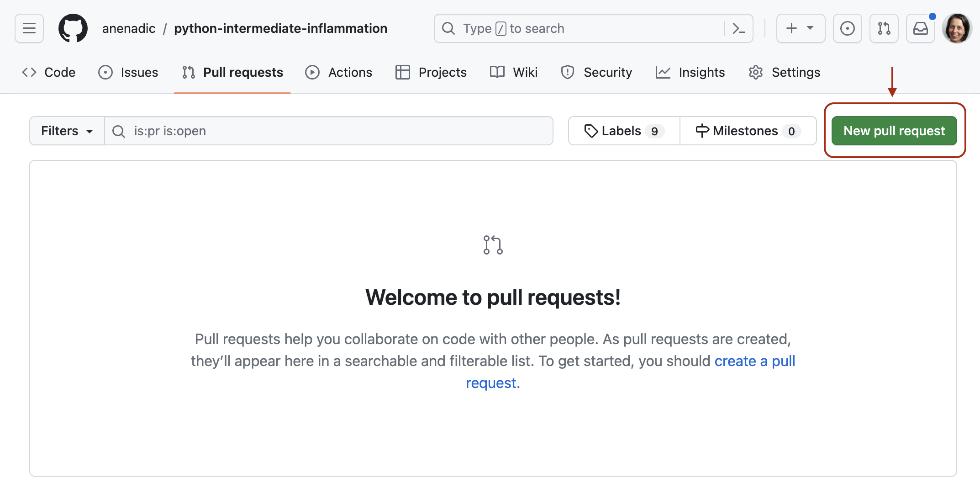The image size is (980, 489).
Task: Open the create new dropdown in header
Action: point(800,28)
